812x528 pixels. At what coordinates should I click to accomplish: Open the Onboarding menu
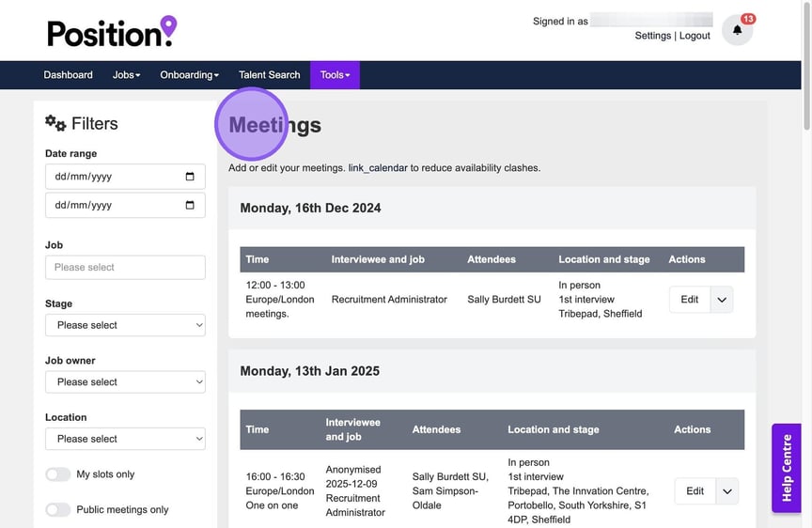click(x=189, y=75)
